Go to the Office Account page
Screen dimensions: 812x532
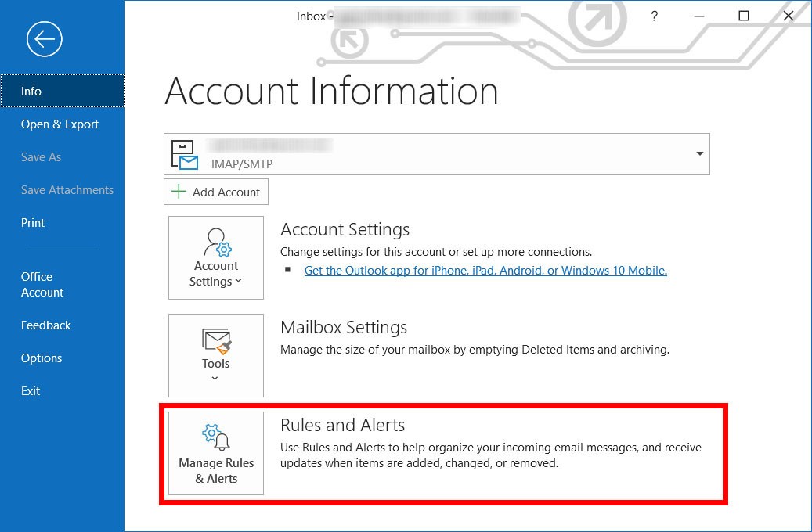pyautogui.click(x=42, y=284)
